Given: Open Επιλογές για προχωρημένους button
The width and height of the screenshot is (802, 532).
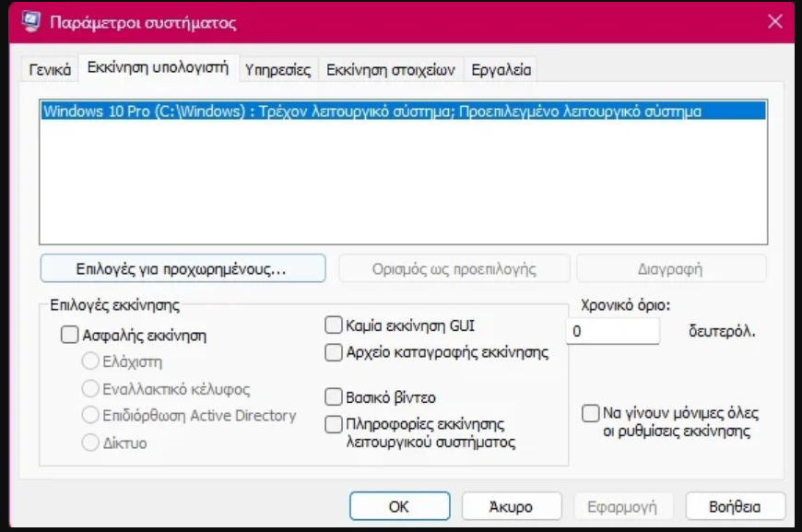Looking at the screenshot, I should (x=183, y=269).
